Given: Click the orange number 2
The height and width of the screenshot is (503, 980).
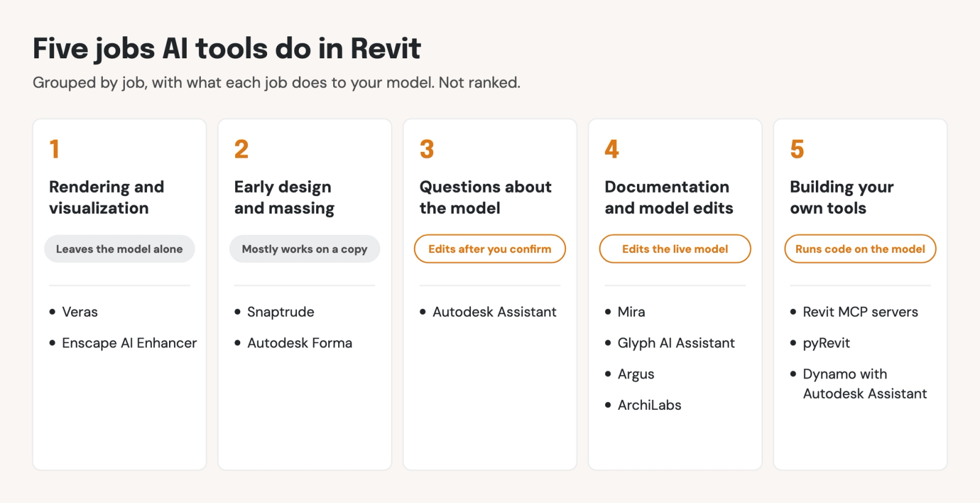Looking at the screenshot, I should pyautogui.click(x=241, y=149).
